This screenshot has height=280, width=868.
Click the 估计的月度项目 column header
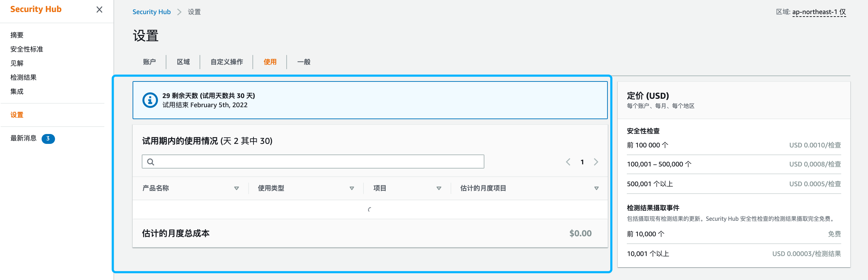click(483, 188)
